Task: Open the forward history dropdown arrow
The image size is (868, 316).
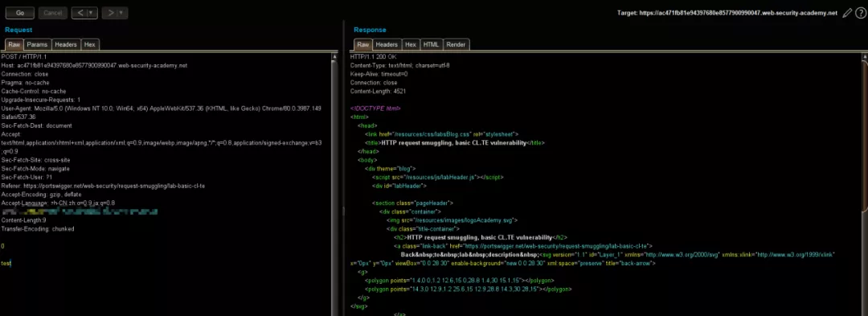Action: 122,13
